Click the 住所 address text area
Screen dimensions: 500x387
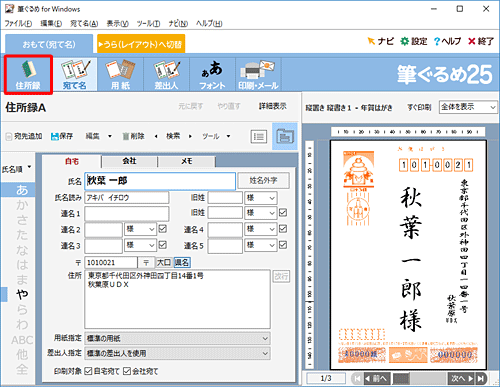[177, 299]
